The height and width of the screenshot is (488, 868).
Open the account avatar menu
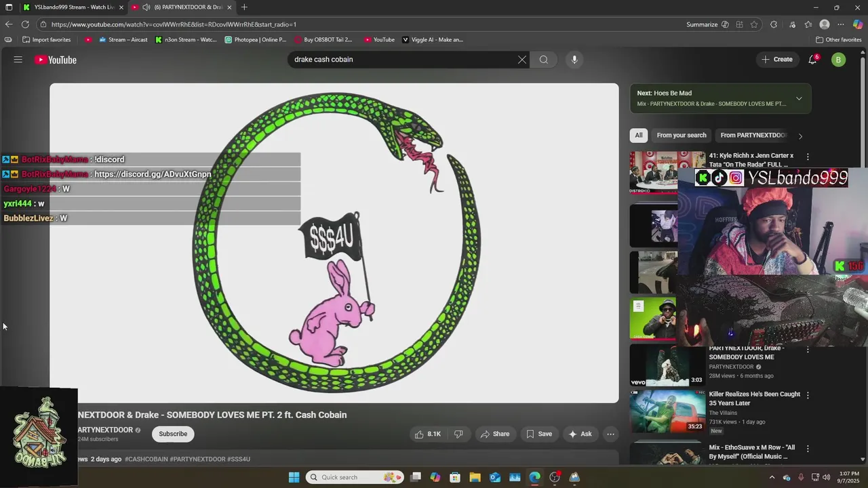(838, 60)
